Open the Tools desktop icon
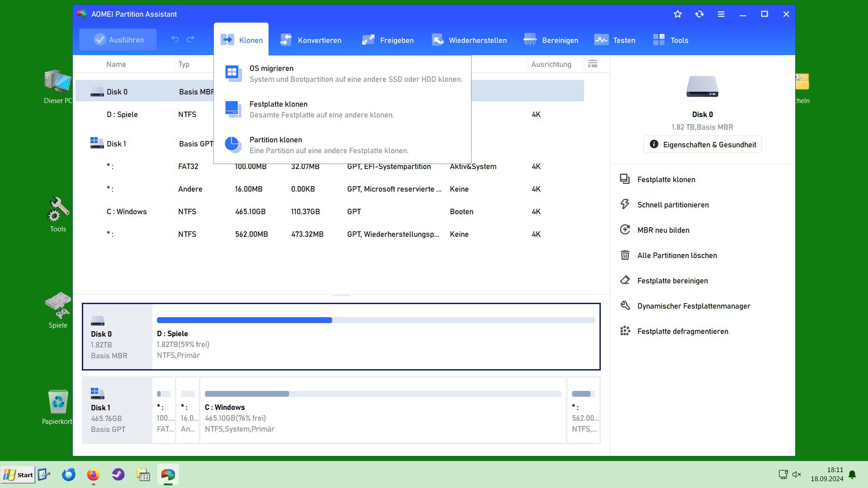868x488 pixels. (58, 215)
